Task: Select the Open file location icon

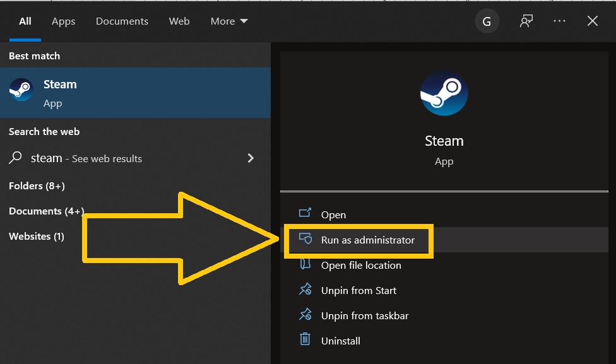Action: tap(304, 265)
